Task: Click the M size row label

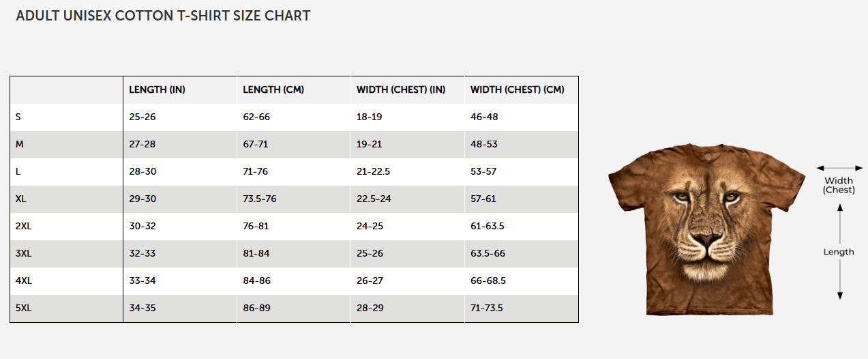Action: pyautogui.click(x=19, y=144)
